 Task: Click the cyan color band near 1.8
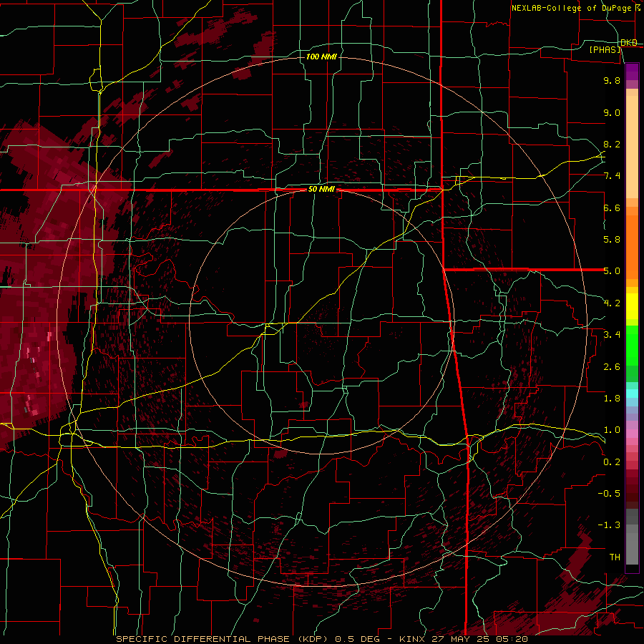(x=632, y=394)
